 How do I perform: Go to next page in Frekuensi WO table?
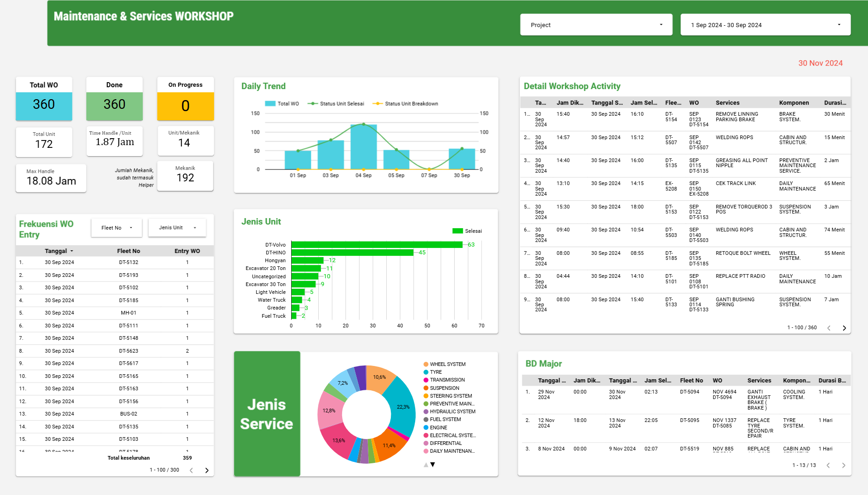(x=207, y=470)
